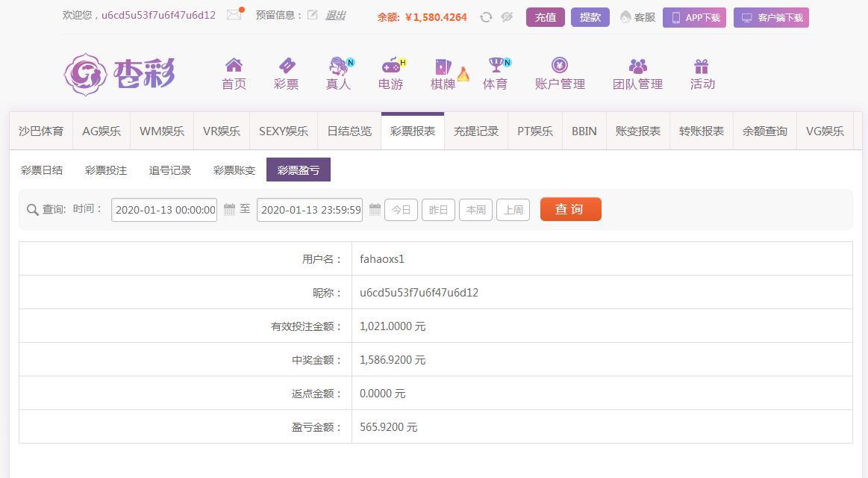
Task: Select the 彩票投注 sub-tab
Action: pos(106,170)
